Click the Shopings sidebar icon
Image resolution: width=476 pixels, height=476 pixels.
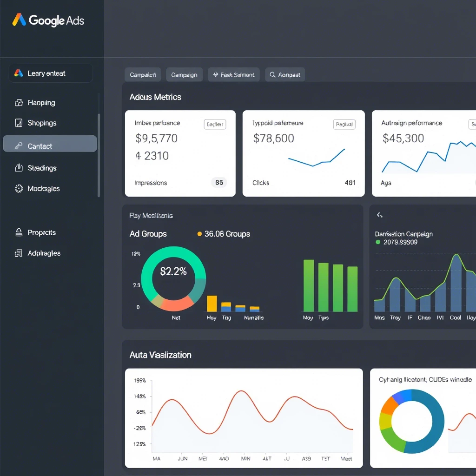19,123
